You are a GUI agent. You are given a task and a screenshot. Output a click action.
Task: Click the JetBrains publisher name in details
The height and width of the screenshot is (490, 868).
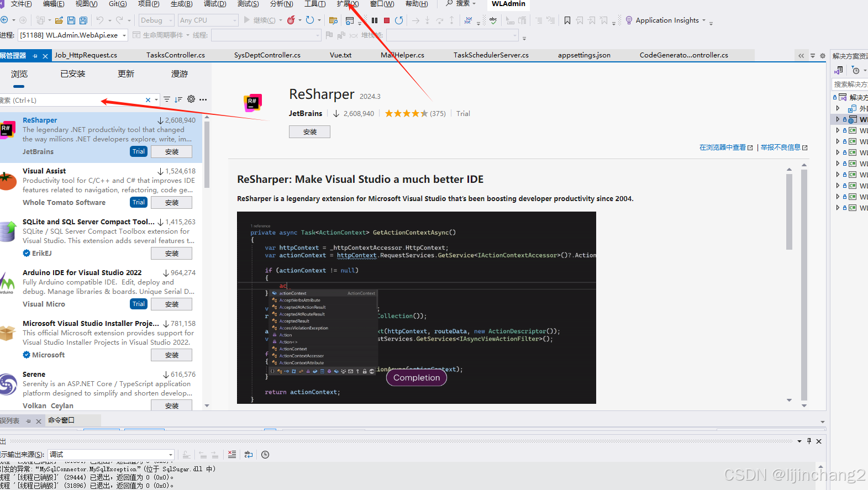pos(306,113)
